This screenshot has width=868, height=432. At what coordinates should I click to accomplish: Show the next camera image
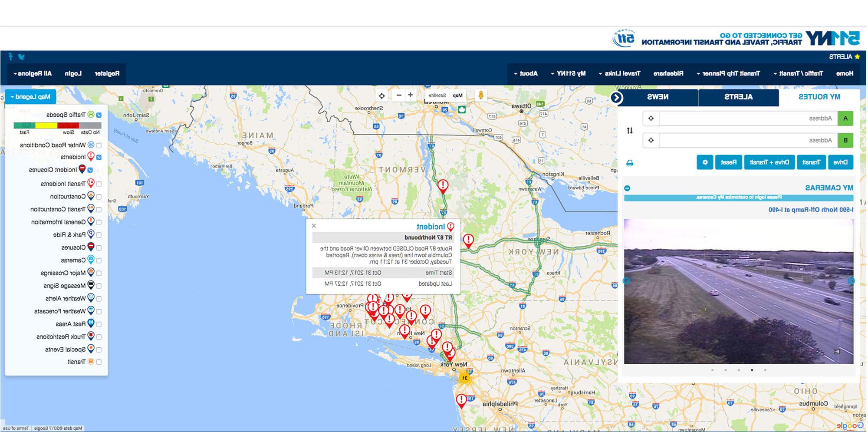coord(626,281)
